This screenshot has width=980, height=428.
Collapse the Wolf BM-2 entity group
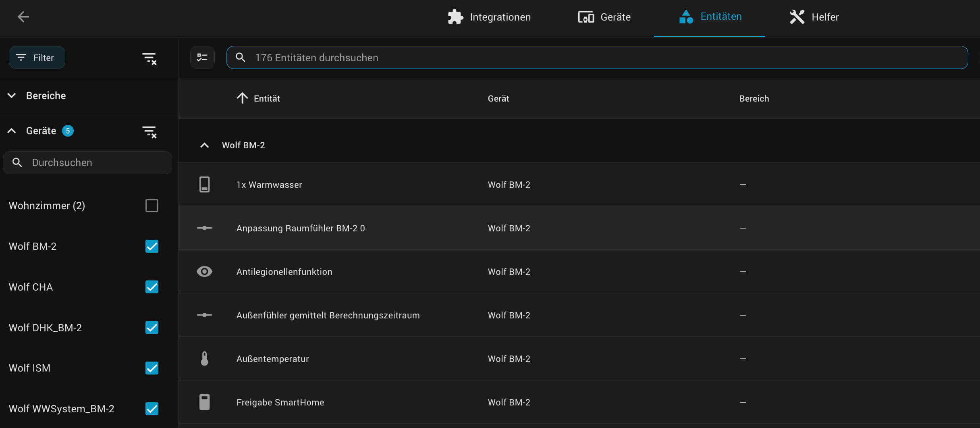pyautogui.click(x=204, y=145)
